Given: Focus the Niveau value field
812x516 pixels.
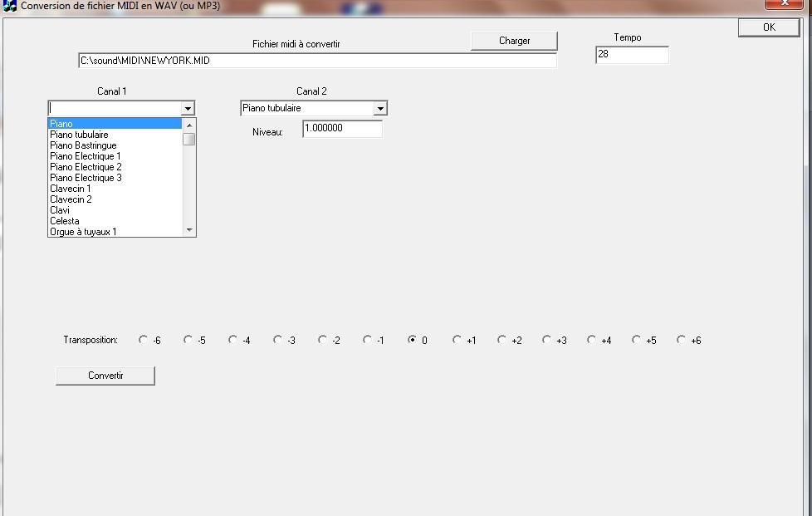Looking at the screenshot, I should (342, 129).
